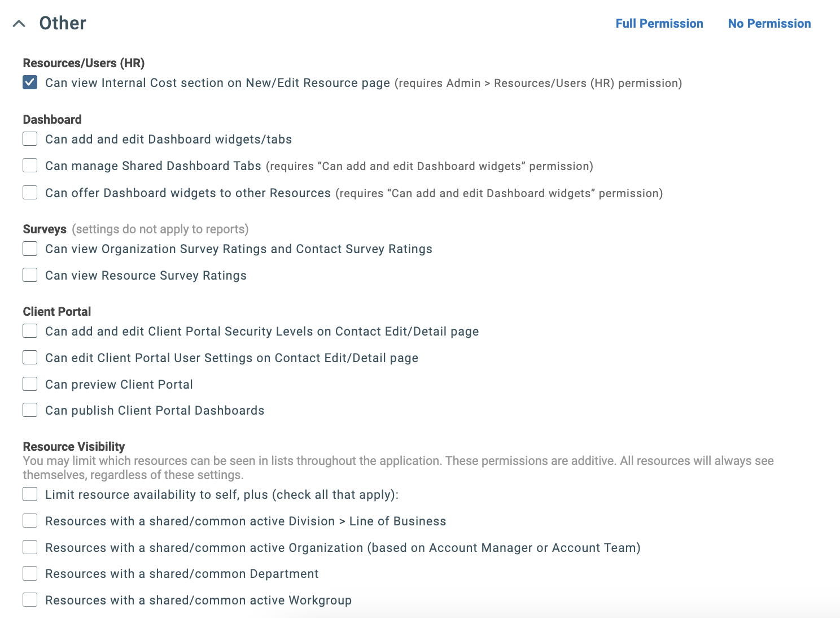Viewport: 840px width, 618px height.
Task: Select the Resource Visibility heading
Action: coord(73,446)
